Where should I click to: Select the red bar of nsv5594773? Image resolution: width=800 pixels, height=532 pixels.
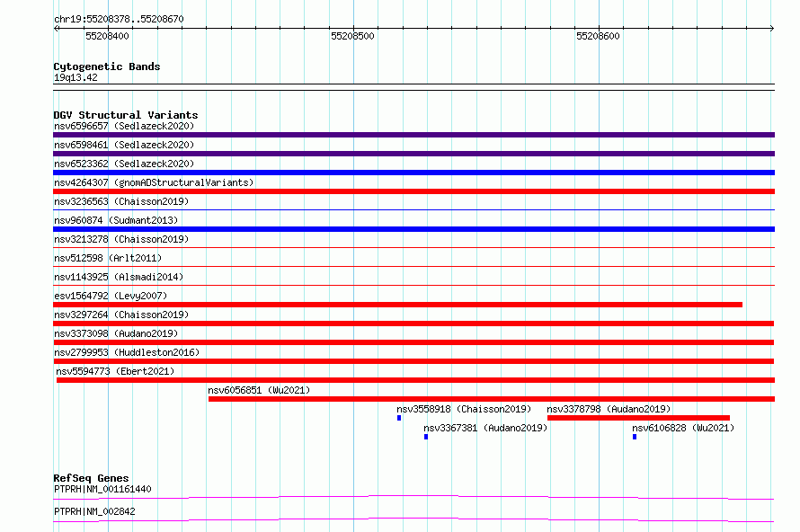coord(416,380)
